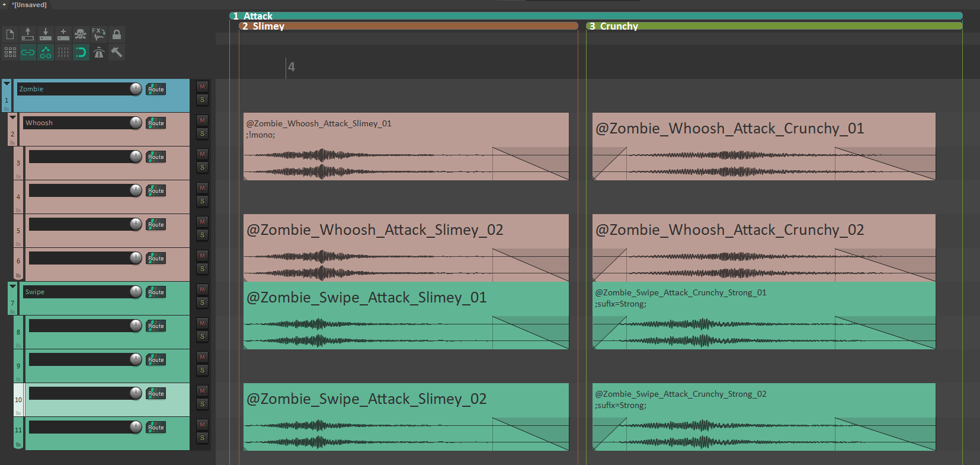The height and width of the screenshot is (465, 980).
Task: Click the upload arrow toolbar icon
Action: click(x=28, y=34)
